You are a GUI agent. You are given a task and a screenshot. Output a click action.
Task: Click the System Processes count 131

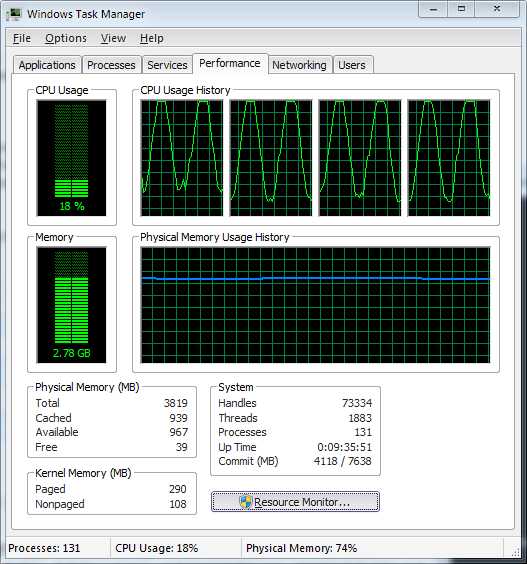click(363, 432)
